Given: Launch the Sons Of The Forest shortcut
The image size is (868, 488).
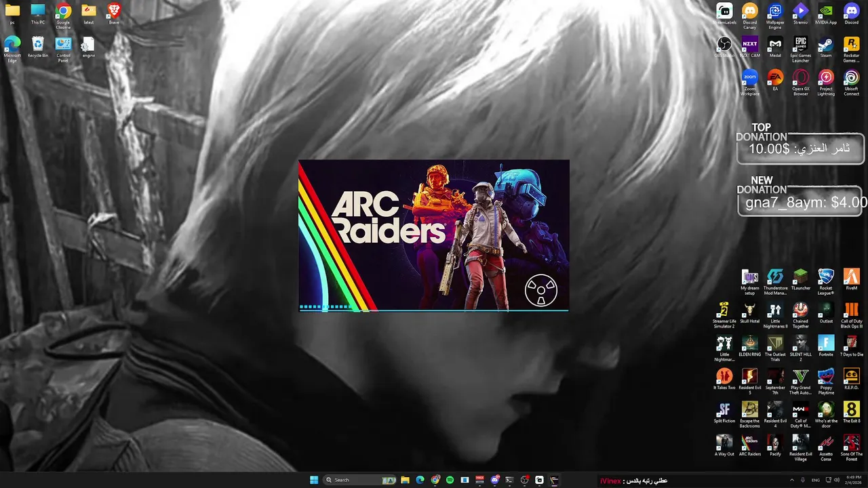Looking at the screenshot, I should click(x=851, y=448).
